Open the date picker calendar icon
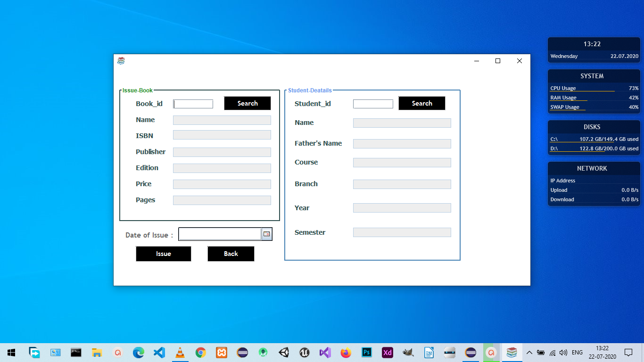 pyautogui.click(x=267, y=234)
